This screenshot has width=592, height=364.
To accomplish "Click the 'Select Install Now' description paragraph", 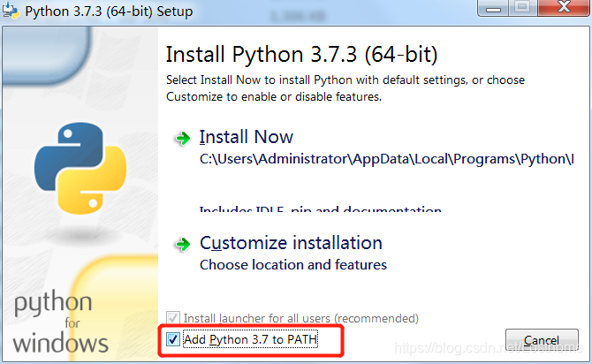I will pyautogui.click(x=345, y=88).
